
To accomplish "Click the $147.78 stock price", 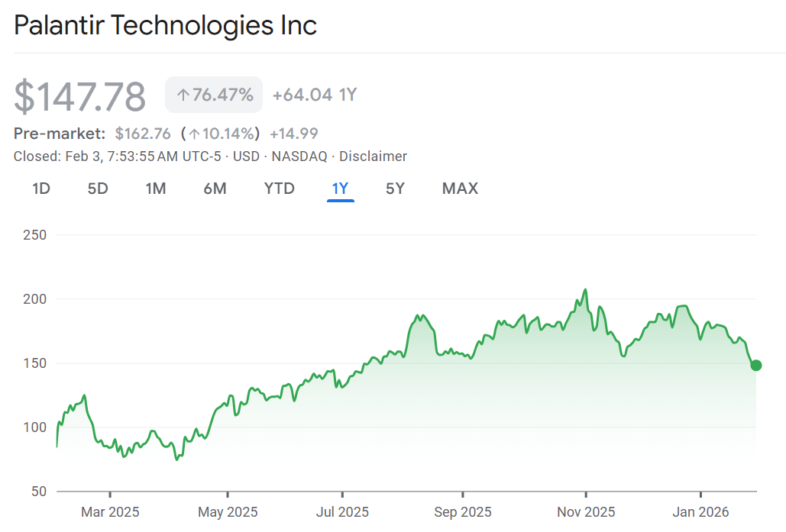I will (x=80, y=97).
